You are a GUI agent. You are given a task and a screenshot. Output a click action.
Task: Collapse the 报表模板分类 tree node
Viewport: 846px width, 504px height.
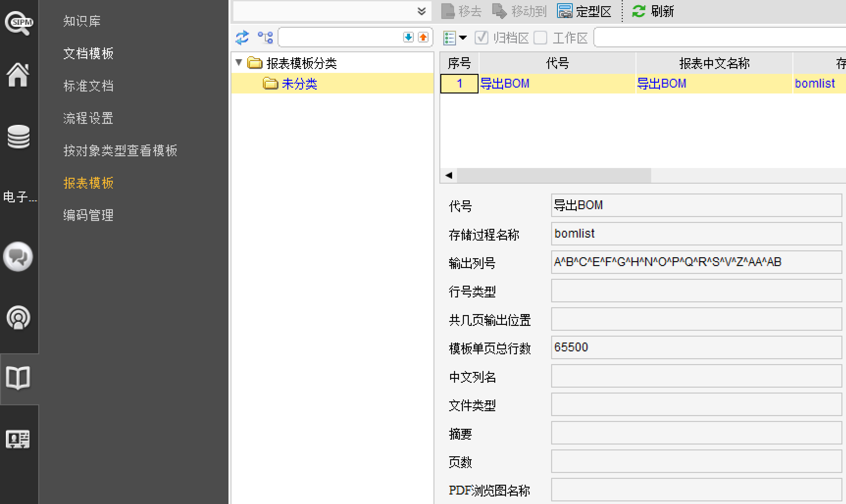point(239,62)
